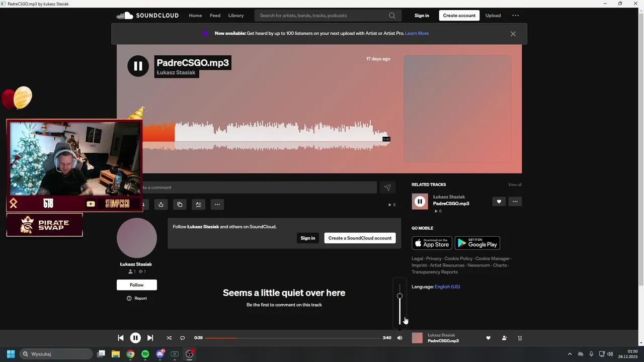
Task: Like current track in the player bar
Action: coord(488,338)
